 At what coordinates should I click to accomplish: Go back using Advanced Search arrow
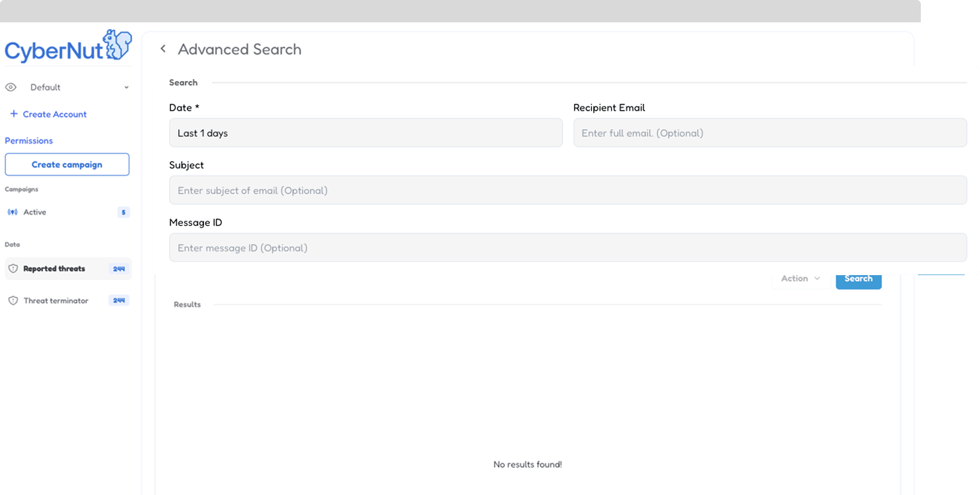click(x=163, y=49)
